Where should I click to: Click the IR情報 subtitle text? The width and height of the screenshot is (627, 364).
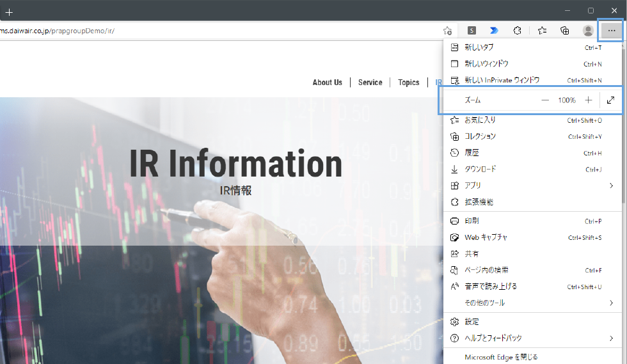pyautogui.click(x=235, y=191)
